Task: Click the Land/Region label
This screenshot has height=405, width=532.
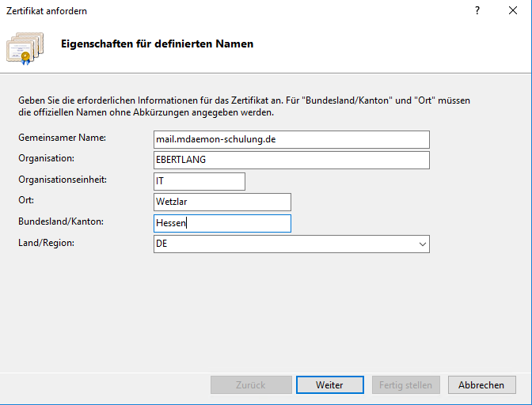Action: [46, 243]
